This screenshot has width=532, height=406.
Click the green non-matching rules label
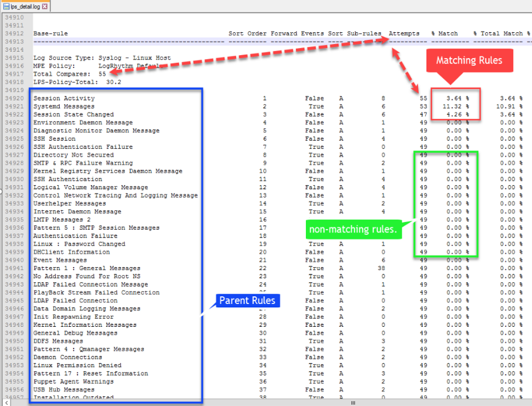point(354,229)
